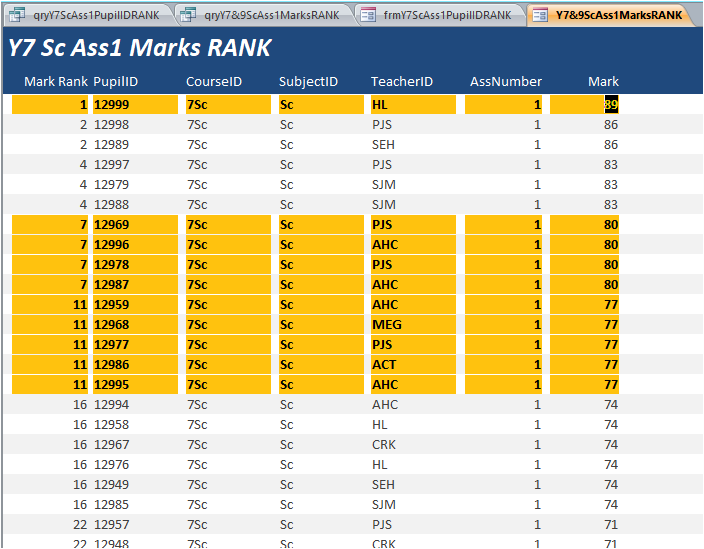Click the query icon on qryY7&9ScAss1MarksRANK tab

click(x=188, y=15)
